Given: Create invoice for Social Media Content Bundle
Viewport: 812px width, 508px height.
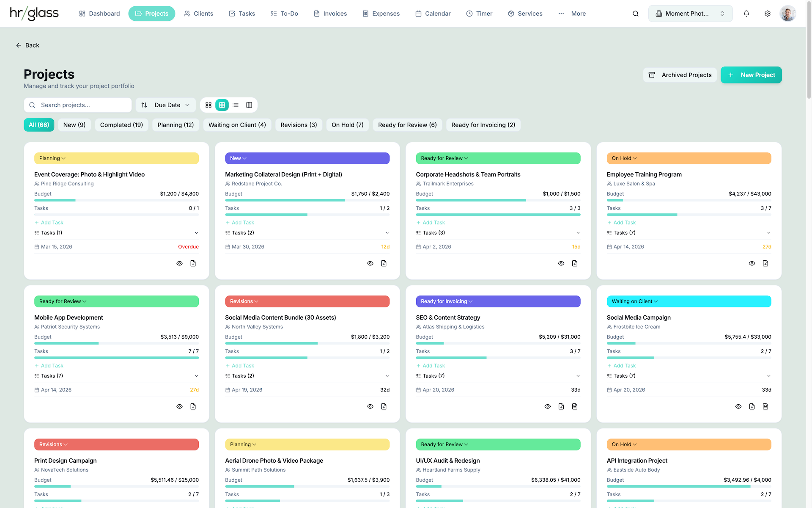Looking at the screenshot, I should click(384, 406).
